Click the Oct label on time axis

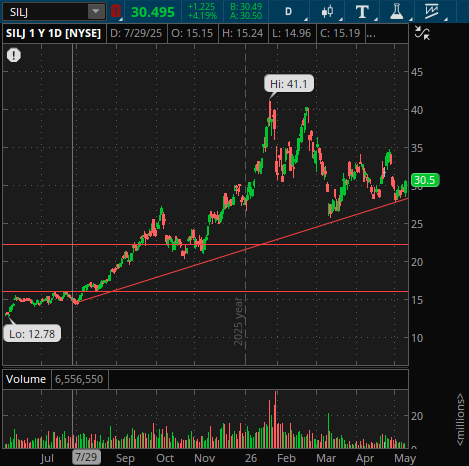point(165,458)
